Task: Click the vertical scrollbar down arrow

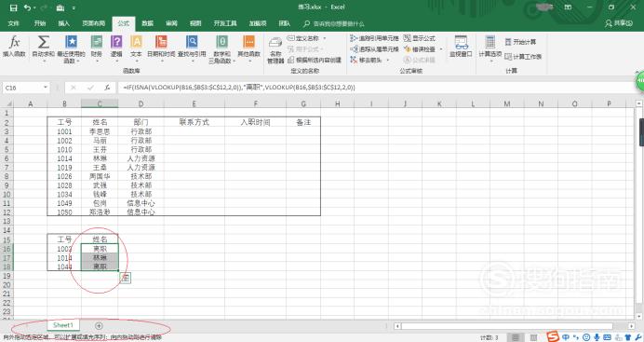Action: (638, 317)
